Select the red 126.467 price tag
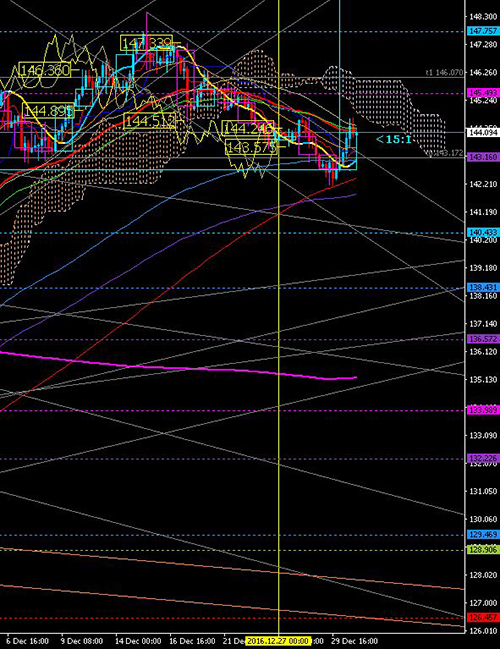 [x=483, y=618]
